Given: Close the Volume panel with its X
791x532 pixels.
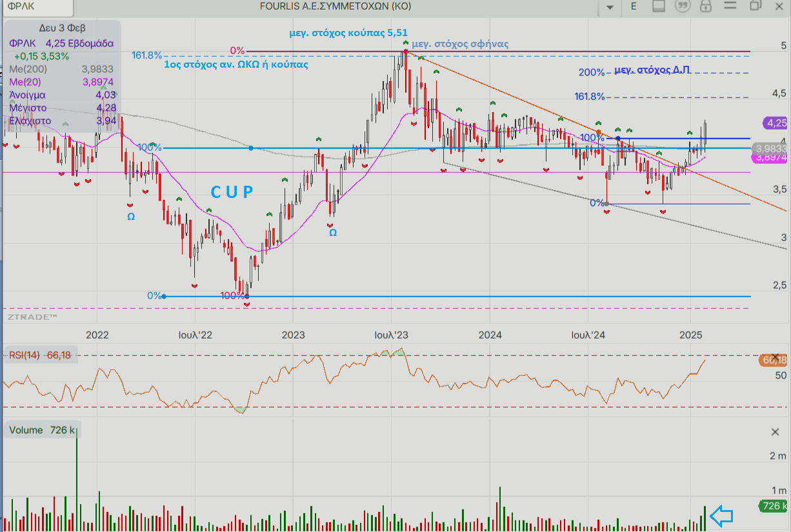Looking at the screenshot, I should point(775,432).
